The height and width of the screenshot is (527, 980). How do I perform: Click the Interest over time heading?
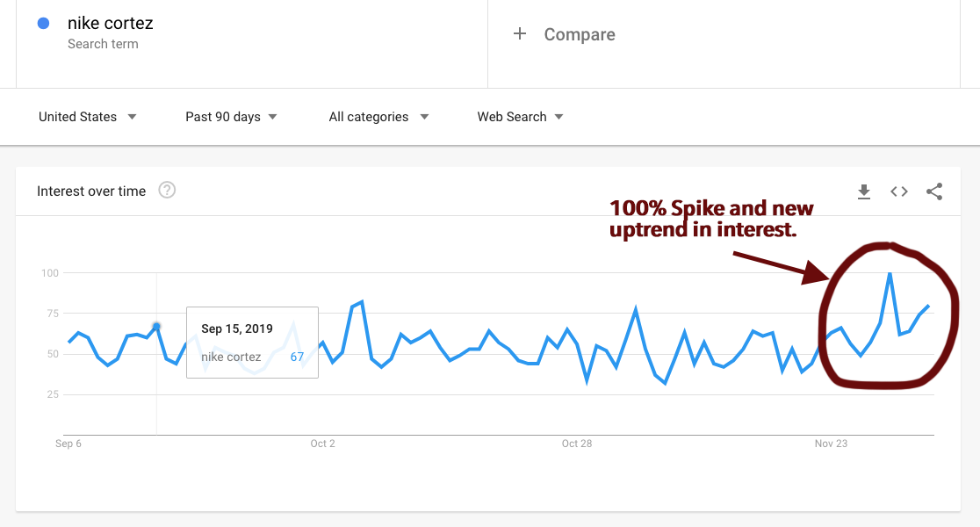pos(91,191)
